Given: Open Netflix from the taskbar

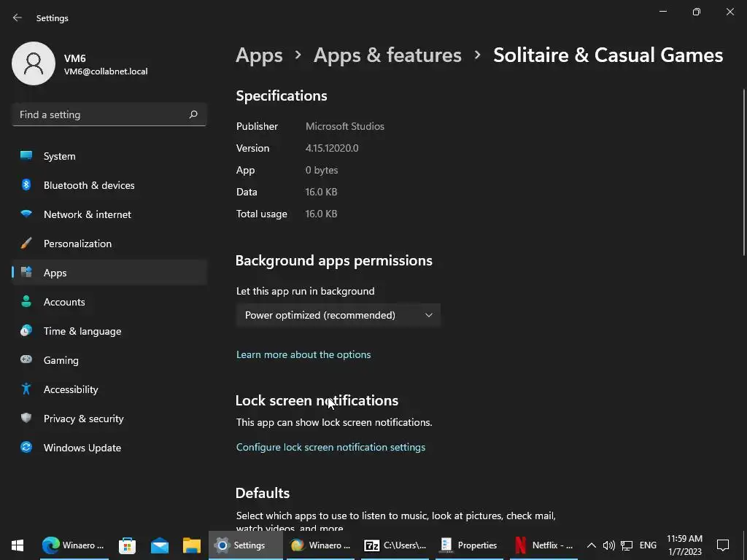Looking at the screenshot, I should (543, 545).
